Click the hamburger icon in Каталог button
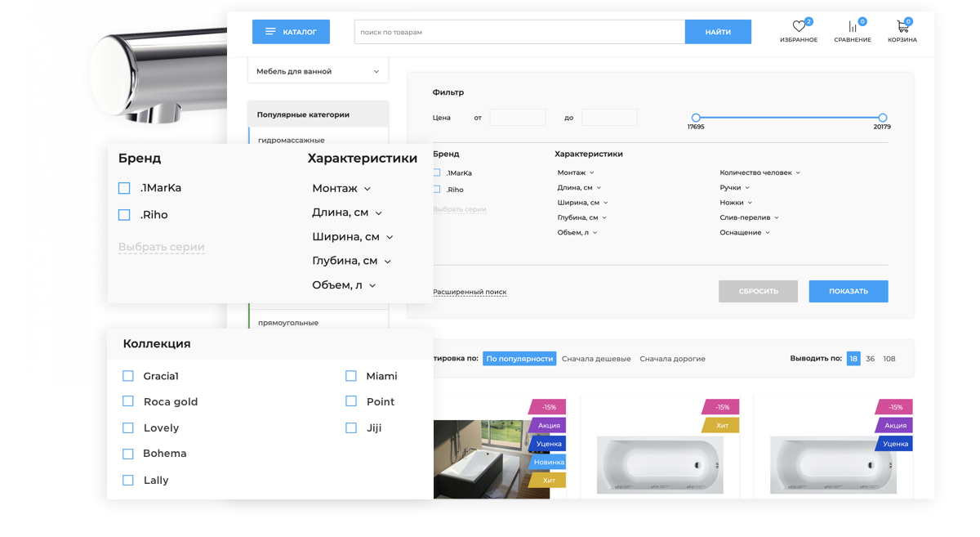The image size is (980, 537). click(270, 32)
